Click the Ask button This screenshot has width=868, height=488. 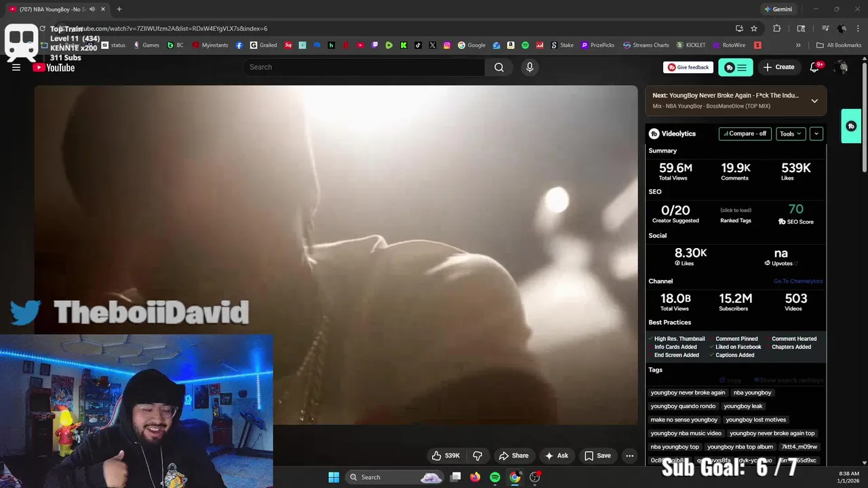point(557,455)
